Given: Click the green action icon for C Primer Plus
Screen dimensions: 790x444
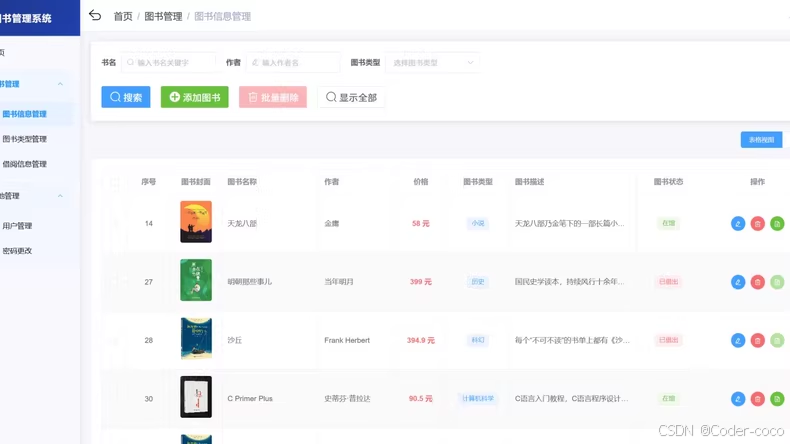Looking at the screenshot, I should coord(777,399).
